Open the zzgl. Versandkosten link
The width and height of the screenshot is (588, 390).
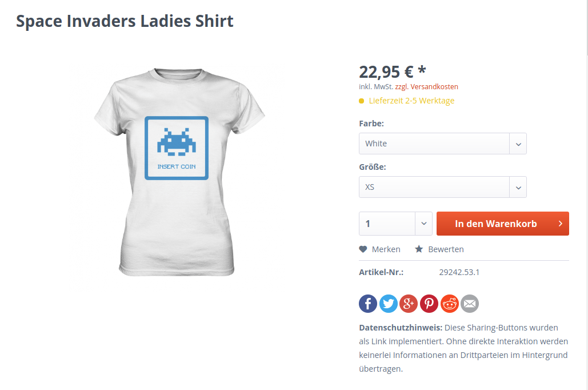coord(426,87)
